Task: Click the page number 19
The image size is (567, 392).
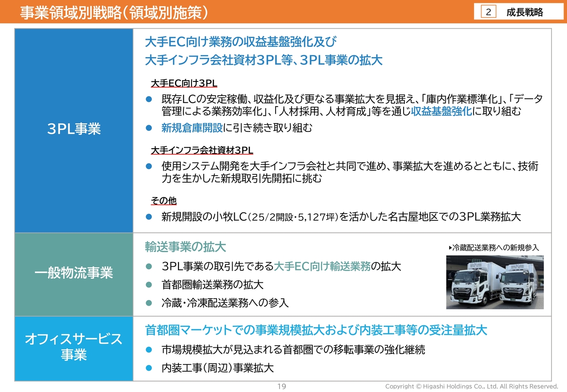Action: pyautogui.click(x=282, y=387)
